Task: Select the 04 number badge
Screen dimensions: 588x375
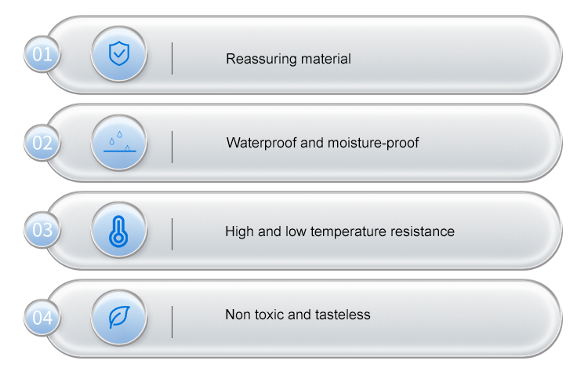Action: point(42,318)
